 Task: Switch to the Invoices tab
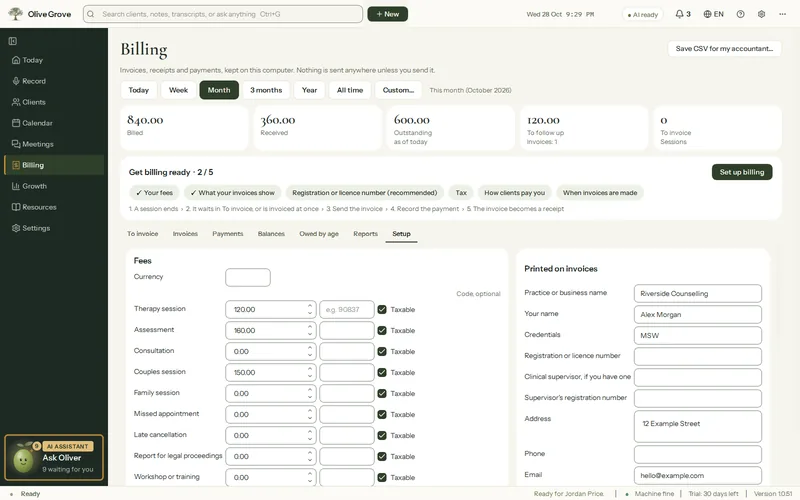pyautogui.click(x=185, y=234)
